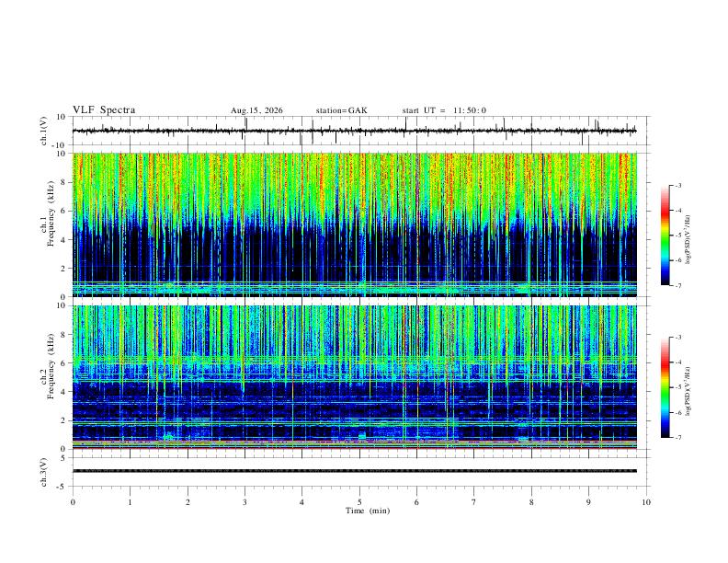The image size is (728, 563).
Task: Click the station=GAK label
Action: (341, 110)
